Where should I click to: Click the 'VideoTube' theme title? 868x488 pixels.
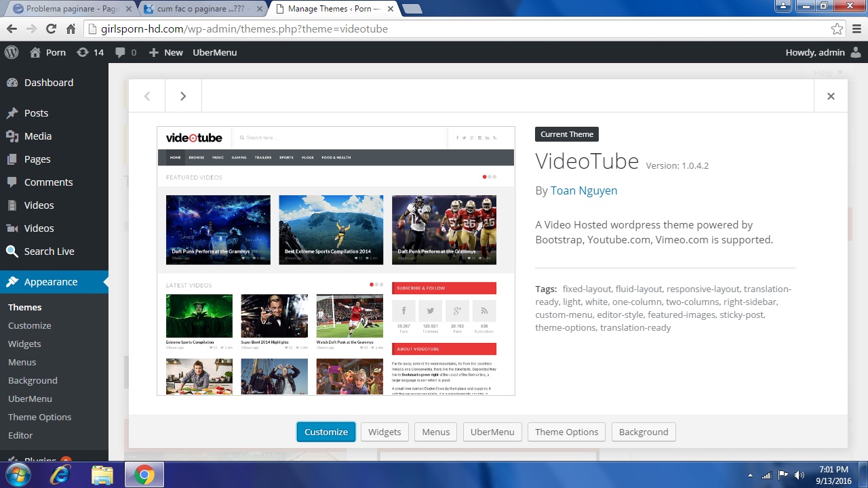click(x=587, y=161)
